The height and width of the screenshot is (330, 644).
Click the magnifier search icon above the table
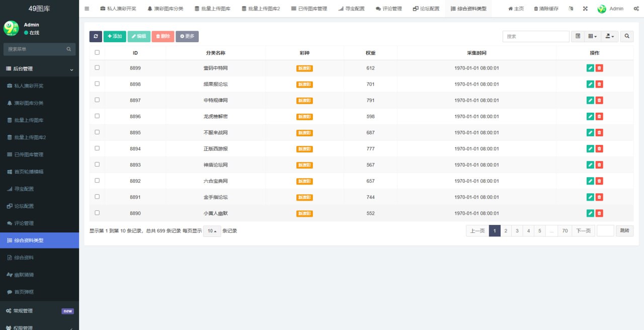click(626, 36)
